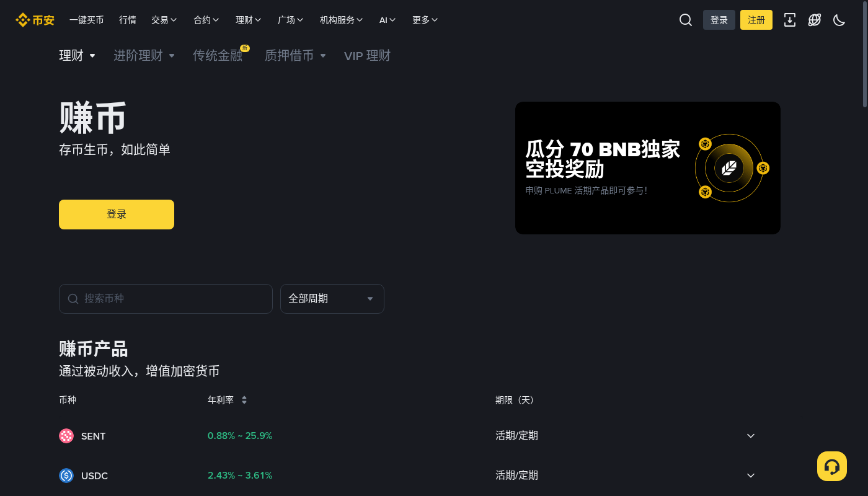Click the page vertical scrollbar thumb
The height and width of the screenshot is (496, 868).
coord(865,55)
